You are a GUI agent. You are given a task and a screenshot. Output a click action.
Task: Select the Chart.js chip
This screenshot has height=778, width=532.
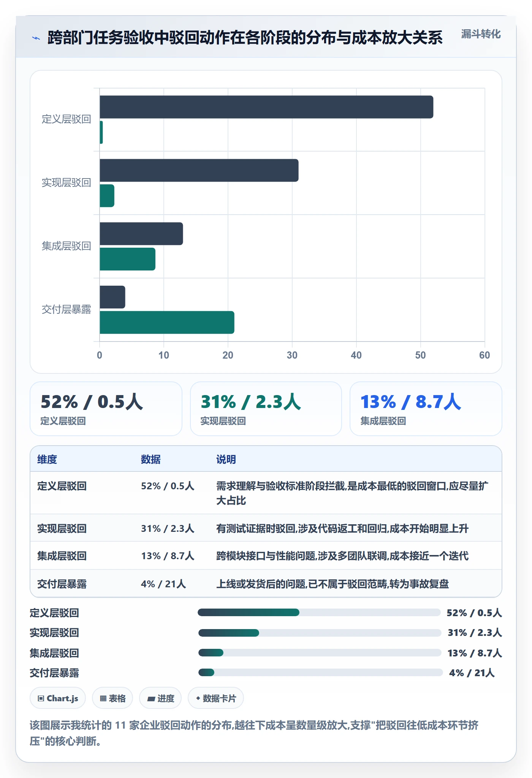click(x=58, y=698)
